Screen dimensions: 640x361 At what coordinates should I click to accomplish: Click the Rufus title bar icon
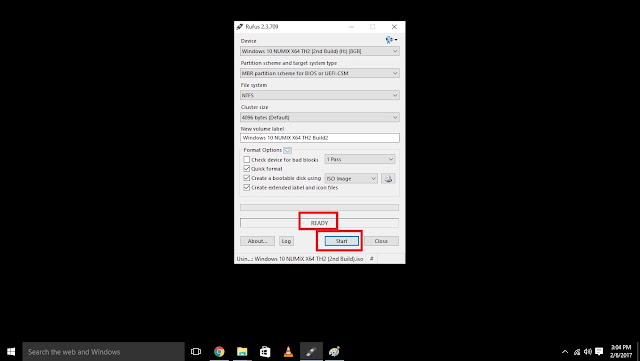point(240,27)
